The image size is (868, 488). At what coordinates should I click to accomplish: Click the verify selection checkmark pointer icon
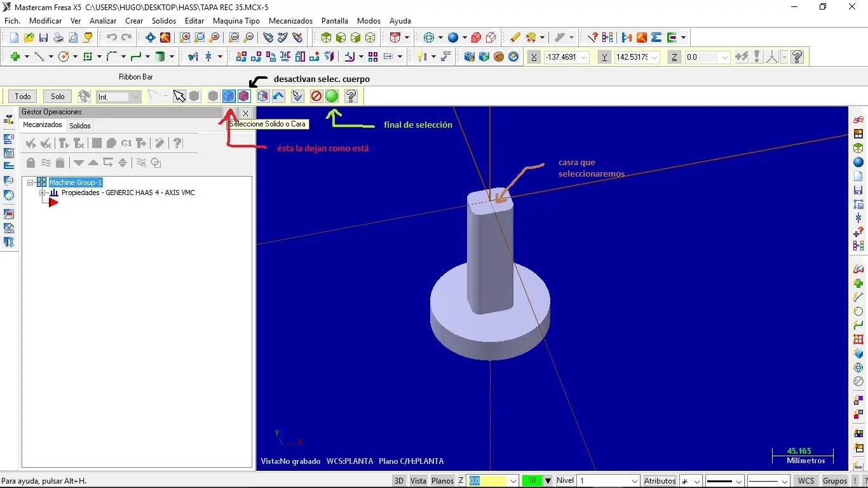pos(297,96)
